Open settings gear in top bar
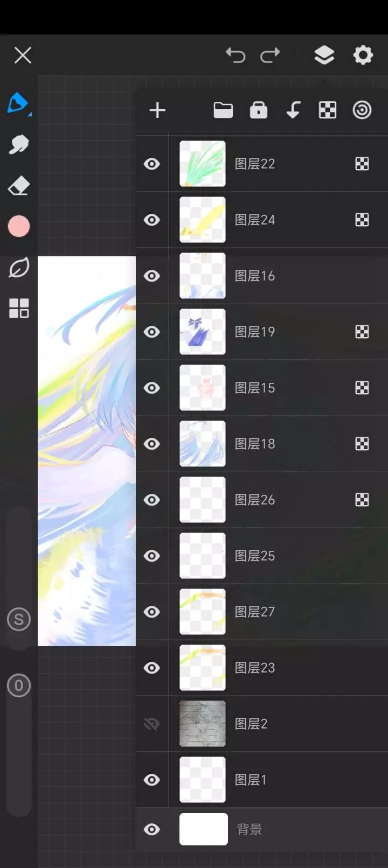 click(x=363, y=55)
